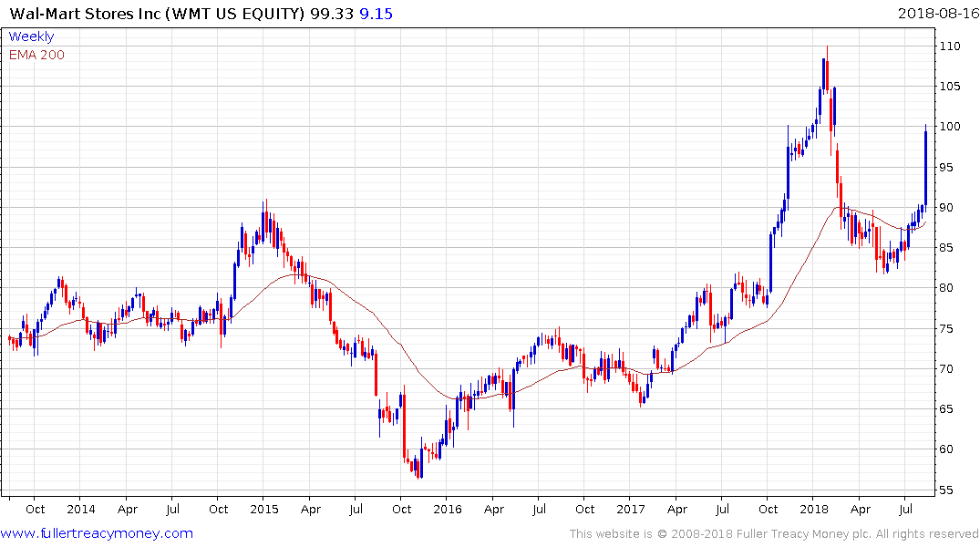The image size is (980, 547).
Task: Click the 80 price axis label
Action: (x=947, y=288)
